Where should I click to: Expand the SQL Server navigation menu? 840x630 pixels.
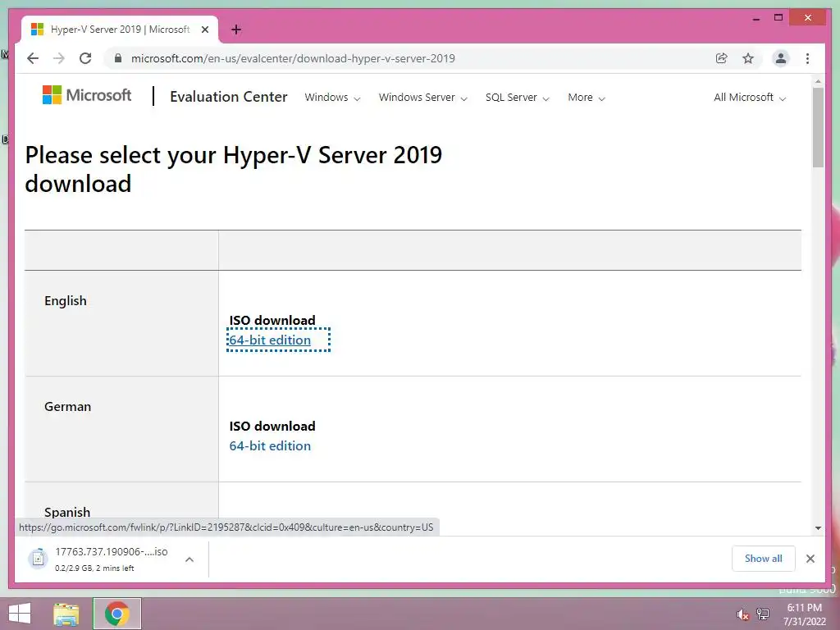tap(517, 98)
